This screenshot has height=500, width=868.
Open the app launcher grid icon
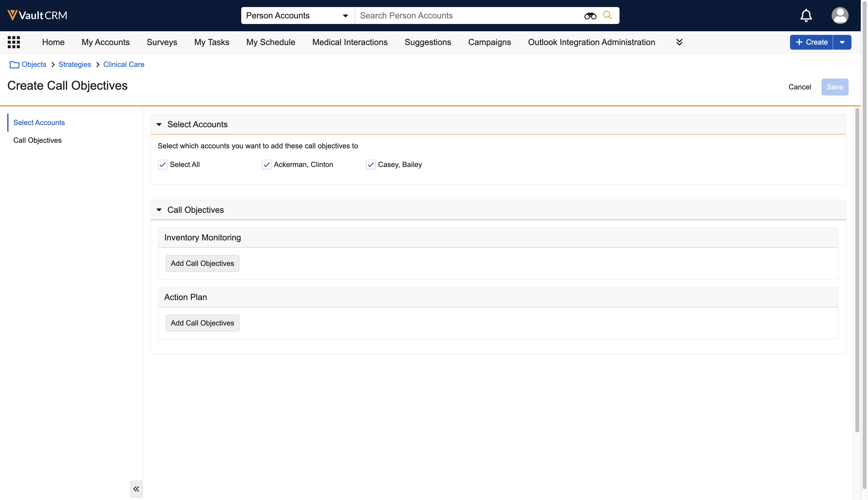[14, 42]
